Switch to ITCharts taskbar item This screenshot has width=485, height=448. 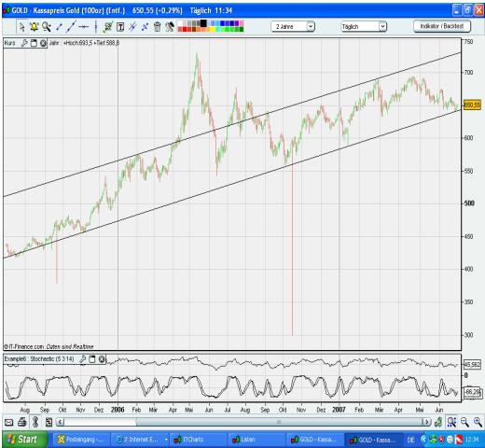198,440
